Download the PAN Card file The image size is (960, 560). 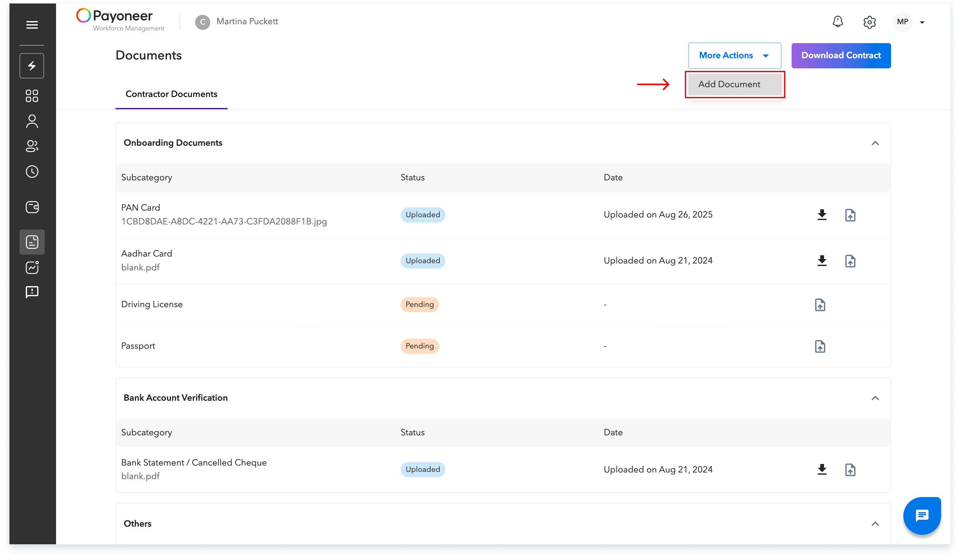pos(822,215)
